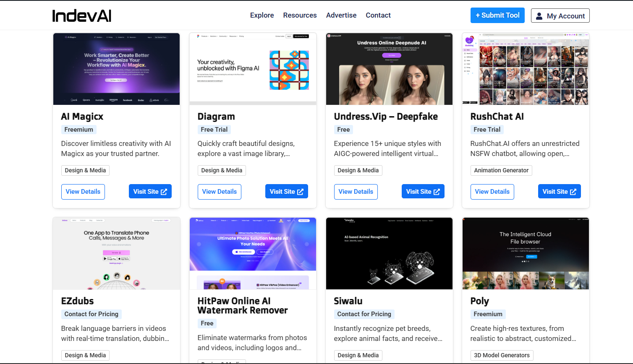Click the Submit Tool button
Screen dimensions: 633x364
click(497, 16)
